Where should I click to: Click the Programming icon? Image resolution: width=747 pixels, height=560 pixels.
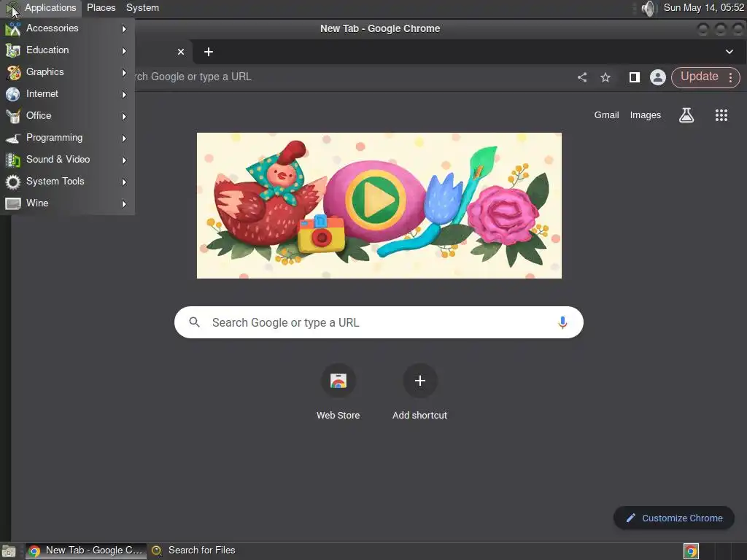[x=13, y=138]
